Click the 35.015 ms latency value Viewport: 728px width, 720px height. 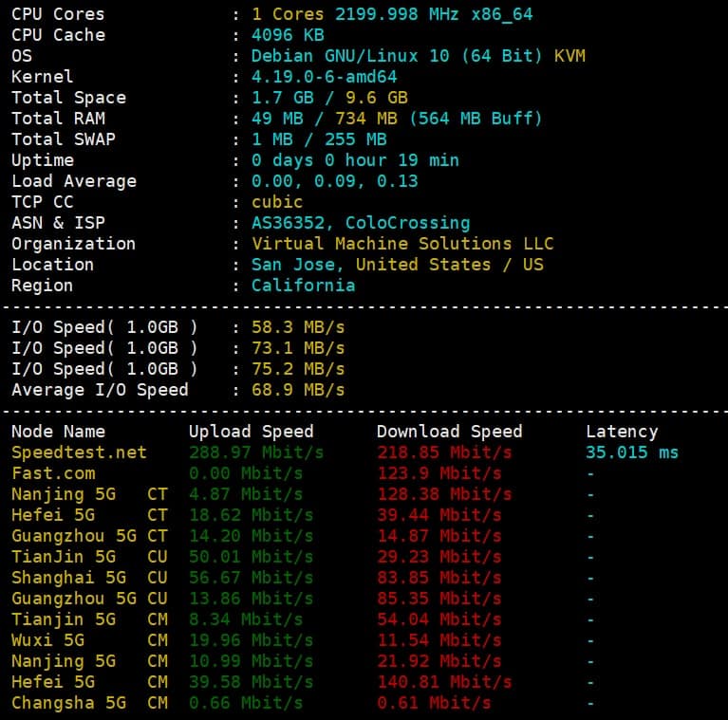point(632,452)
